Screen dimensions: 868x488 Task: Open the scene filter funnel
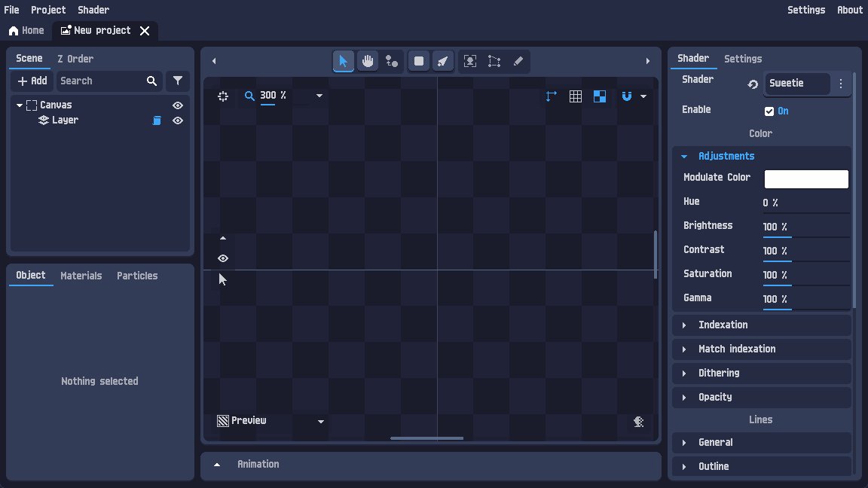point(178,81)
